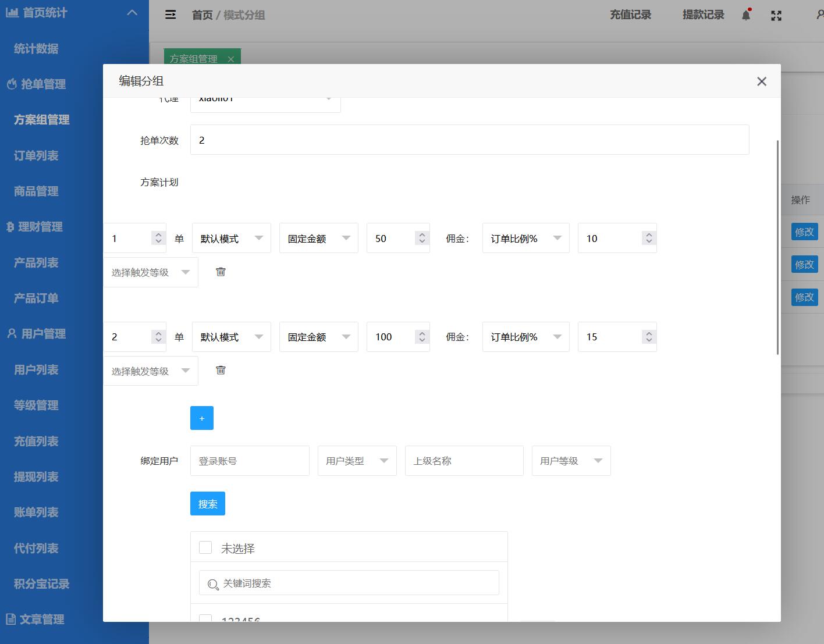Open the 用户等级 dropdown
This screenshot has height=644, width=824.
[x=571, y=461]
